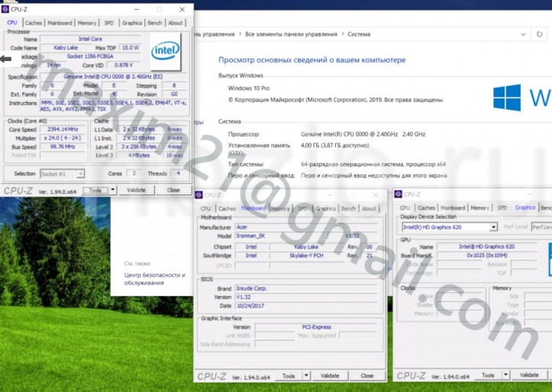The image size is (552, 392).
Task: Select SPD tab in Graphics CPU-Z window
Action: [x=502, y=207]
